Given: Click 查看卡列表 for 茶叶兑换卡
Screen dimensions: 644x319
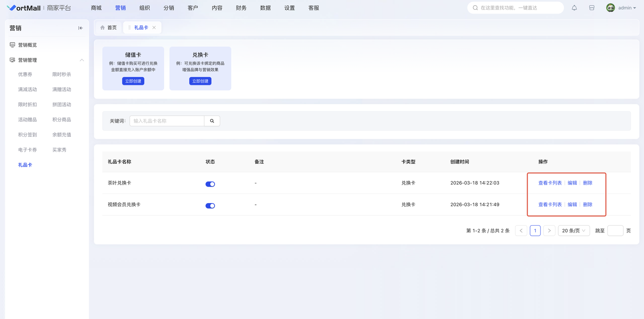Looking at the screenshot, I should (550, 183).
